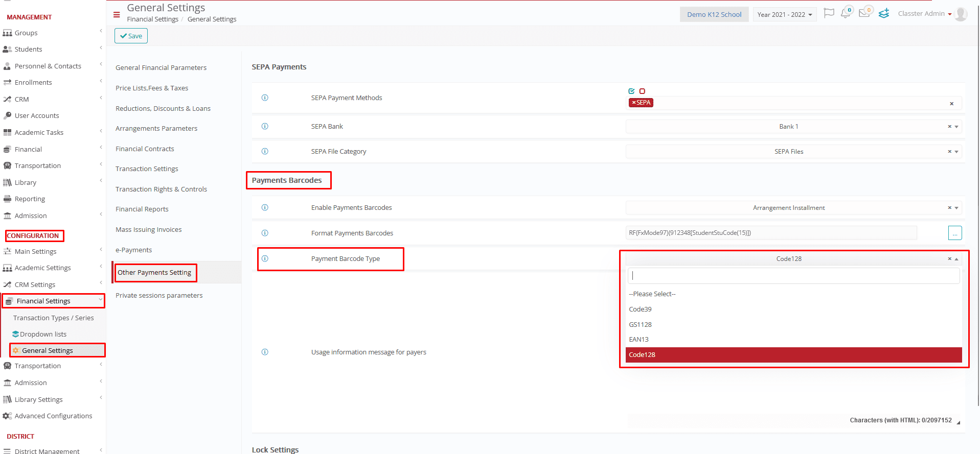
Task: Click info icon for SEPA Bank
Action: click(265, 126)
